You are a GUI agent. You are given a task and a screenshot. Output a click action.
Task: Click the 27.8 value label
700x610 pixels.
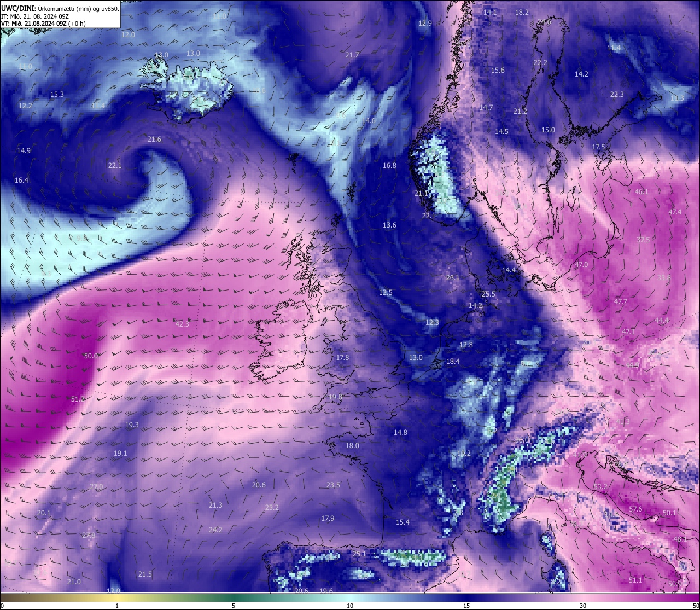tap(89, 535)
